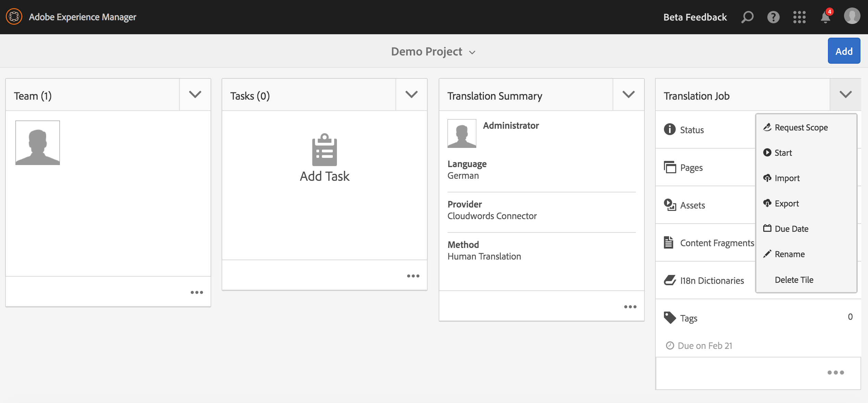Click the Team member avatar thumbnail

(x=38, y=142)
